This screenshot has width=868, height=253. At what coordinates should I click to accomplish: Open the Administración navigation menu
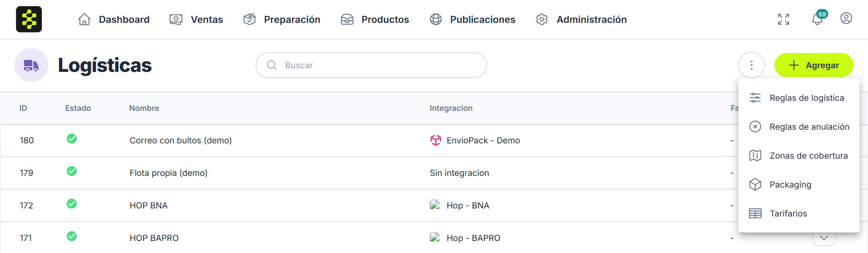[x=581, y=19]
